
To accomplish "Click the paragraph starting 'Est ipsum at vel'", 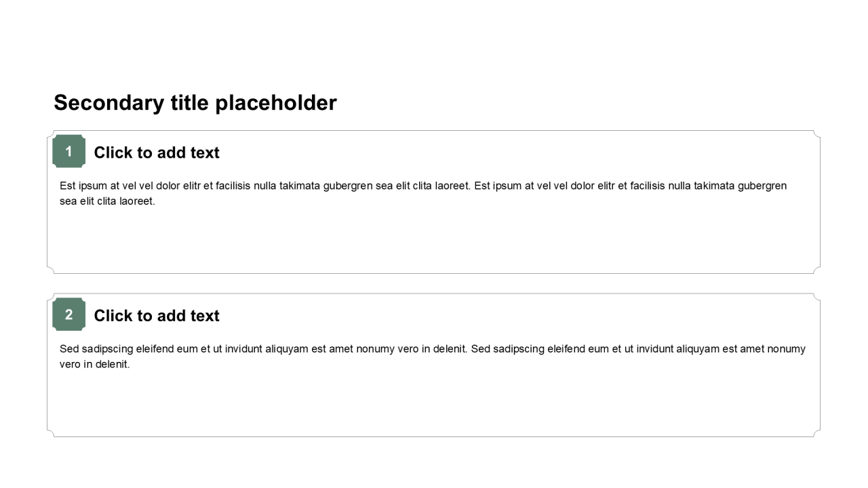I will 423,193.
